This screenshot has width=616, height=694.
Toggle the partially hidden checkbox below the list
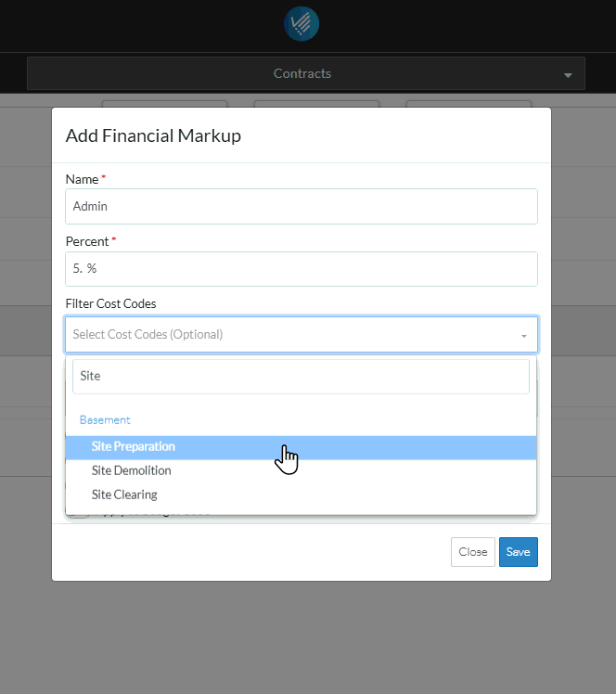click(x=74, y=515)
